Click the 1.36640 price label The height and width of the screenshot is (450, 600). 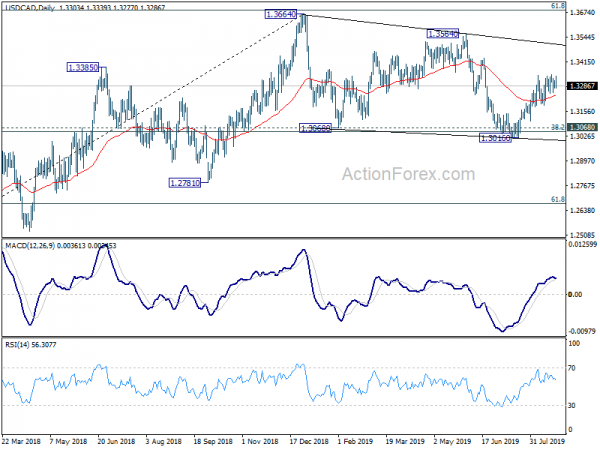point(281,14)
